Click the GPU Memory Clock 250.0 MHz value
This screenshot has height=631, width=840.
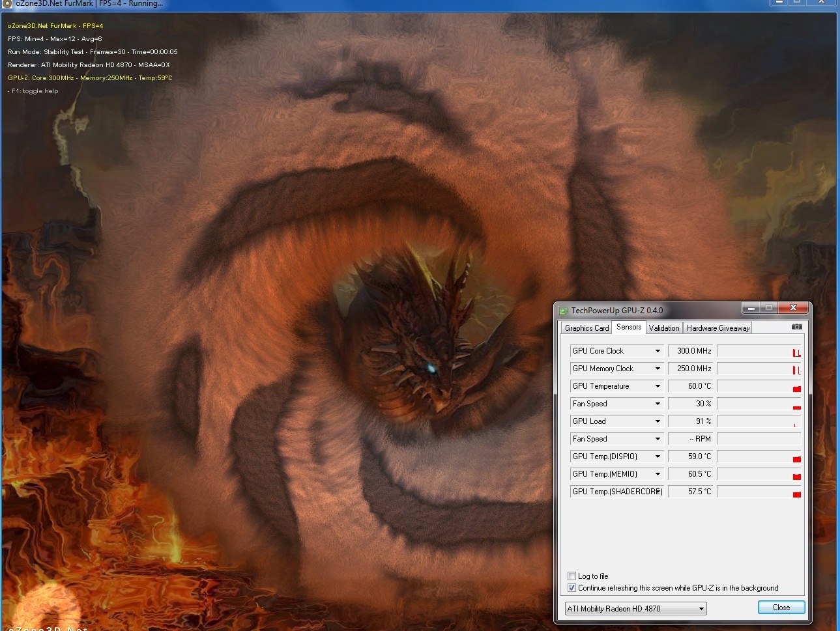click(691, 369)
